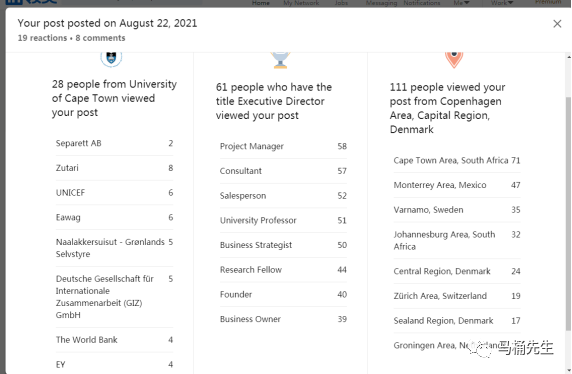Viewport: 572px width, 374px height.
Task: Expand the Me dropdown menu
Action: [461, 3]
